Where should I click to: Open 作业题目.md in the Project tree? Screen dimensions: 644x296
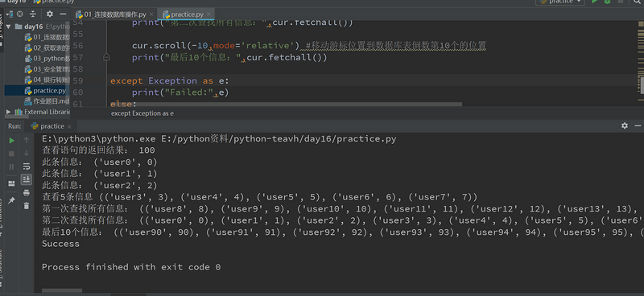[47, 101]
